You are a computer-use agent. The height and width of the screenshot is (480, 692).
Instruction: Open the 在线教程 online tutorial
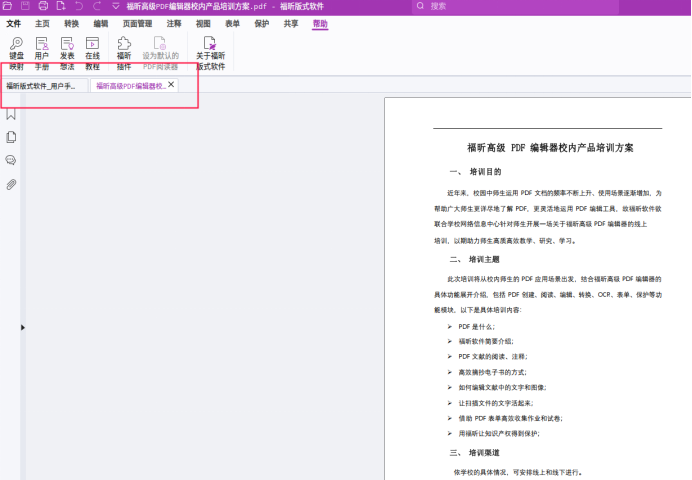(92, 53)
